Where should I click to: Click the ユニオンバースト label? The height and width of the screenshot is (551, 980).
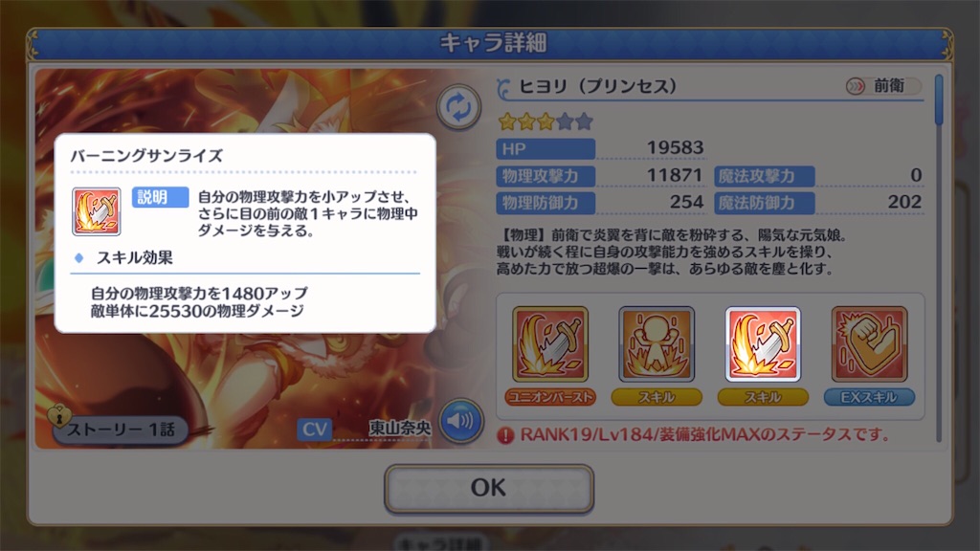click(550, 397)
